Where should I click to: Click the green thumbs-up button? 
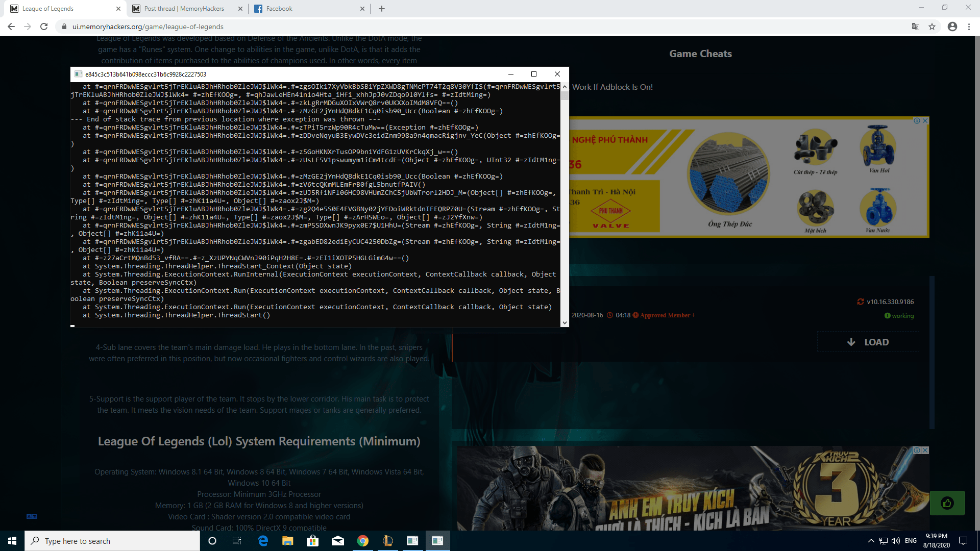(x=947, y=504)
